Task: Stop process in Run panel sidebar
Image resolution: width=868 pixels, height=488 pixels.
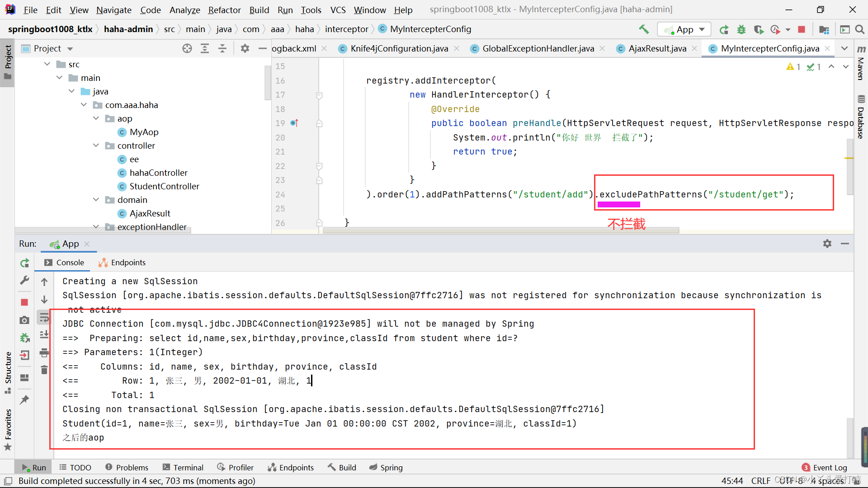Action: [x=24, y=302]
